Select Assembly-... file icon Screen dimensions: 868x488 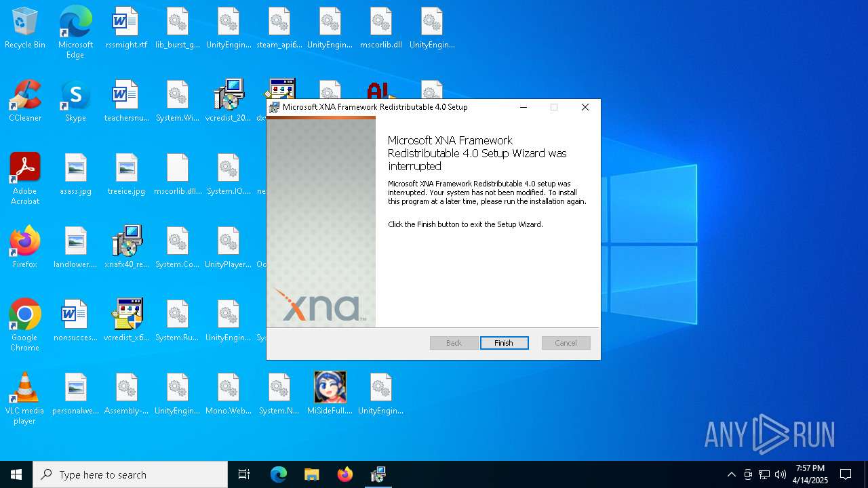(x=126, y=394)
